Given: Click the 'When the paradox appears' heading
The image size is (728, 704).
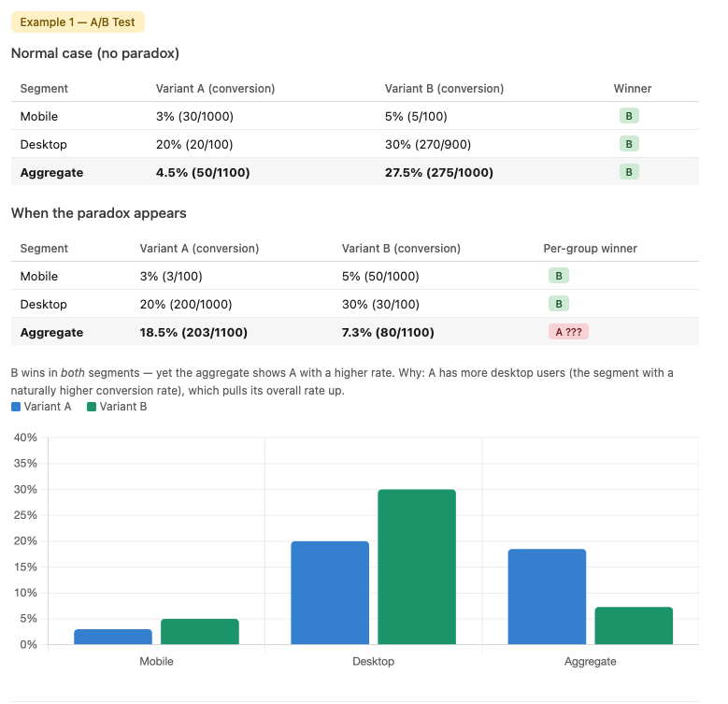Looking at the screenshot, I should 98,213.
